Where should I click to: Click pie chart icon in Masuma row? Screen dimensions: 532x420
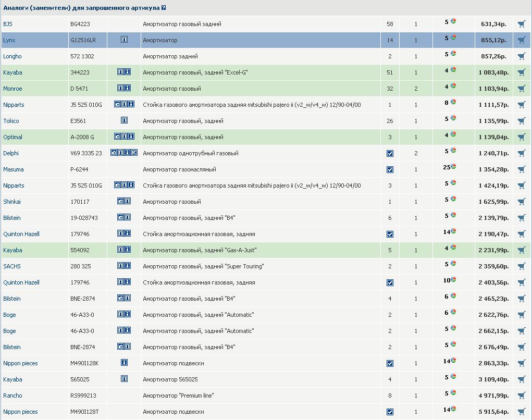pyautogui.click(x=453, y=167)
